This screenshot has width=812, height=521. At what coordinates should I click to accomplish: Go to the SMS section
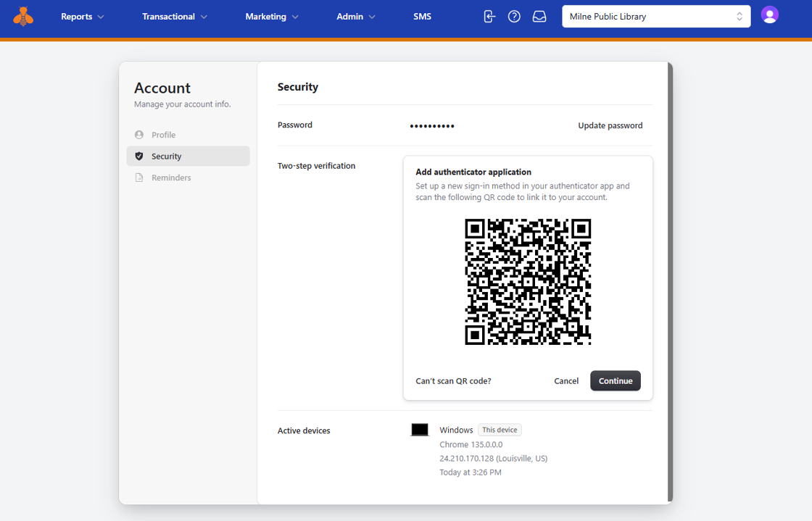tap(422, 17)
